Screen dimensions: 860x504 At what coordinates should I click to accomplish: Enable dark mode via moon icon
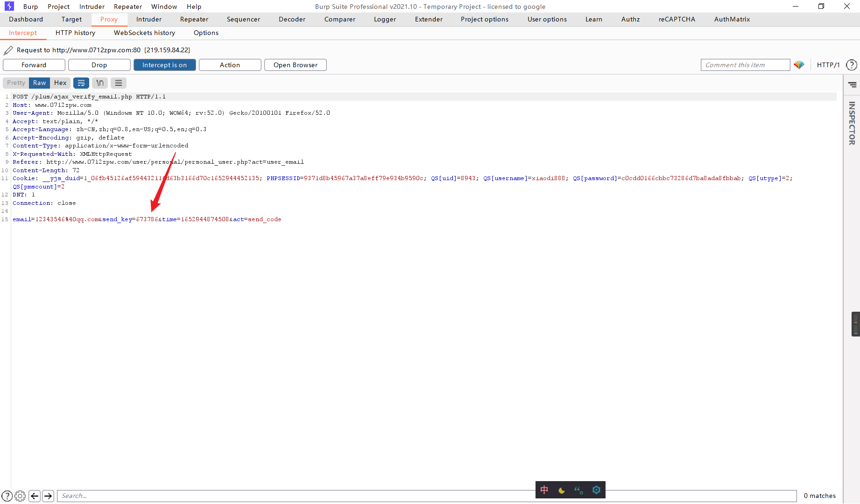[561, 490]
